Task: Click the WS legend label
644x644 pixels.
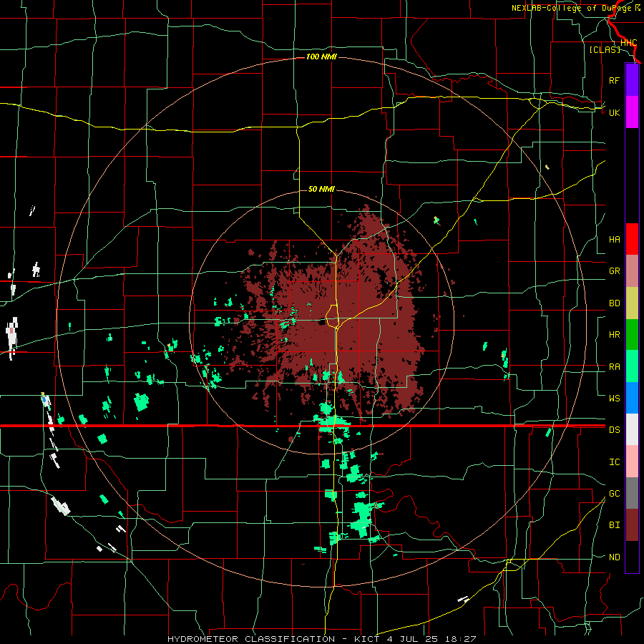Action: (x=614, y=398)
